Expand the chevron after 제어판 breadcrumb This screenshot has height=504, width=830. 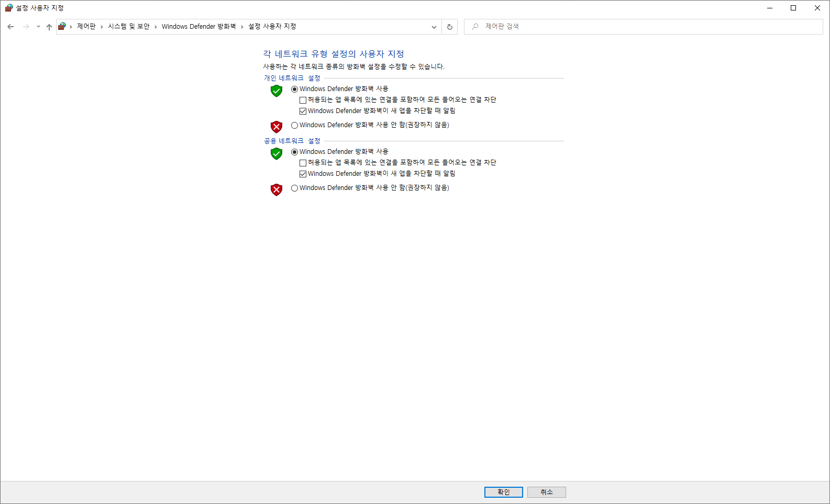[71, 27]
